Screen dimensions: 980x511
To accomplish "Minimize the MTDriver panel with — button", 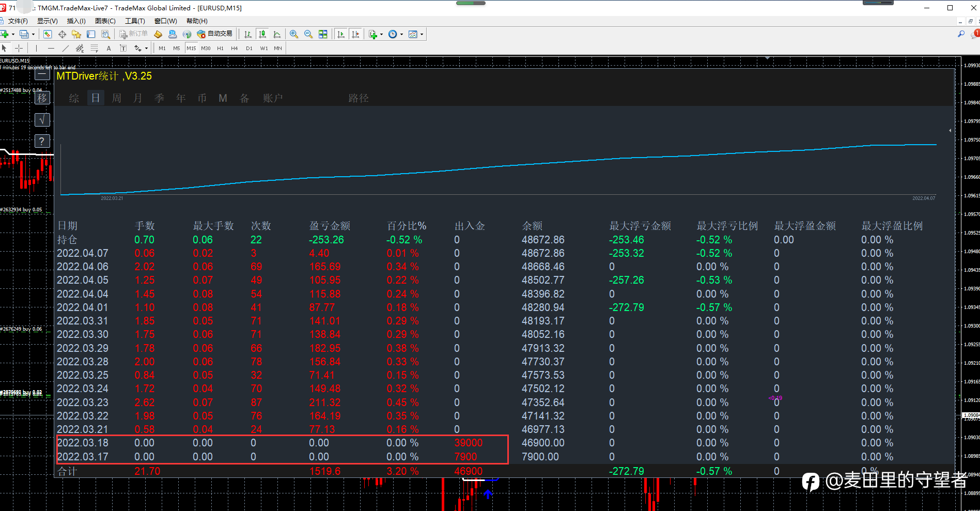I will (x=42, y=74).
